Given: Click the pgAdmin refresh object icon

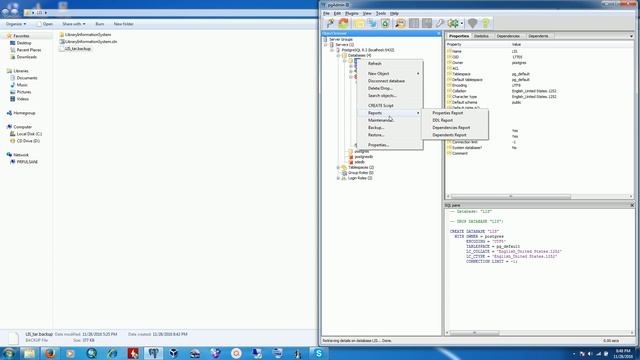Looking at the screenshot, I should click(344, 23).
